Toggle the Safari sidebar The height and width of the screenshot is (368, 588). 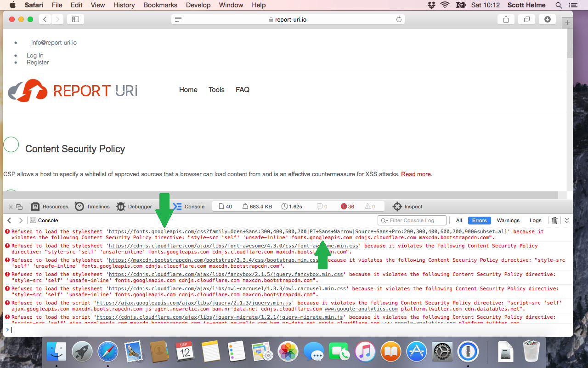(76, 19)
